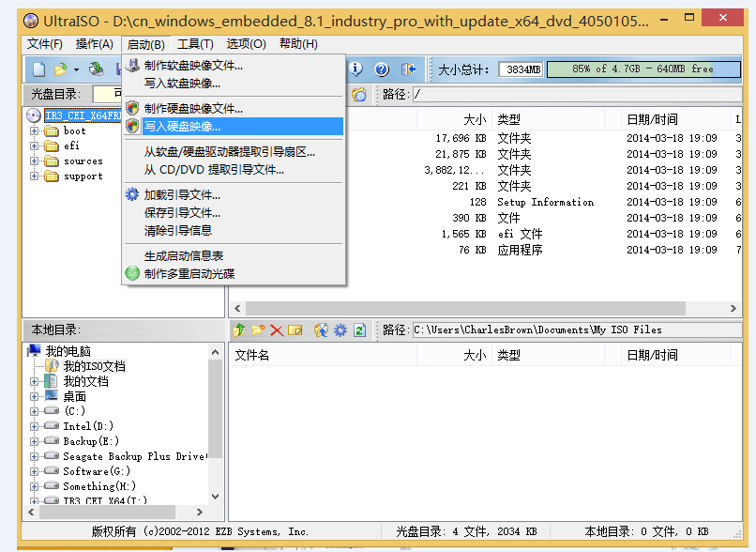756x552 pixels.
Task: Click the local Rename icon
Action: [295, 330]
